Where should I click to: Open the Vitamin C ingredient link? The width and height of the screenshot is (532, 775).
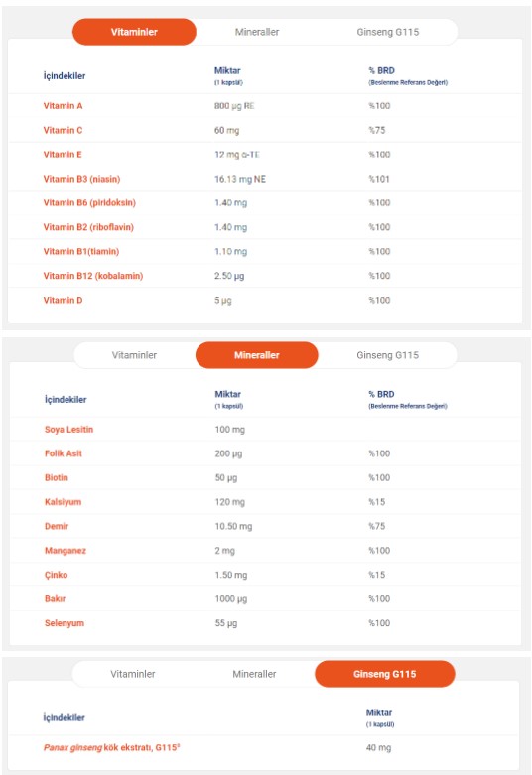63,130
